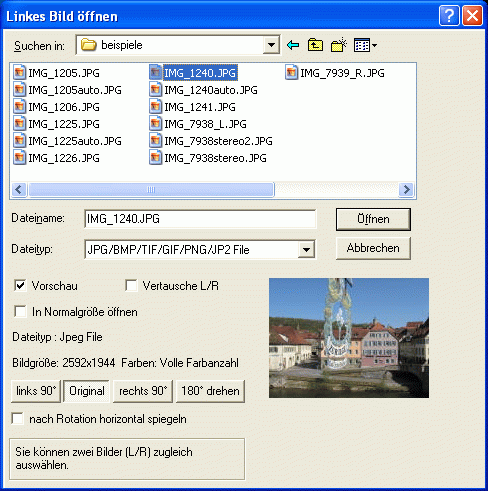Rotate image with links 90° button
Image resolution: width=488 pixels, height=491 pixels.
[x=36, y=391]
